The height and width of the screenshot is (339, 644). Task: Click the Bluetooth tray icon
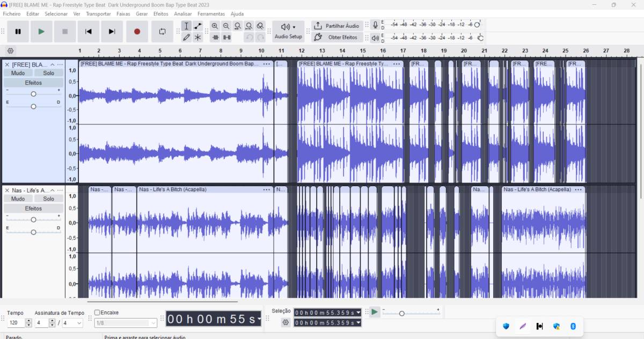573,326
